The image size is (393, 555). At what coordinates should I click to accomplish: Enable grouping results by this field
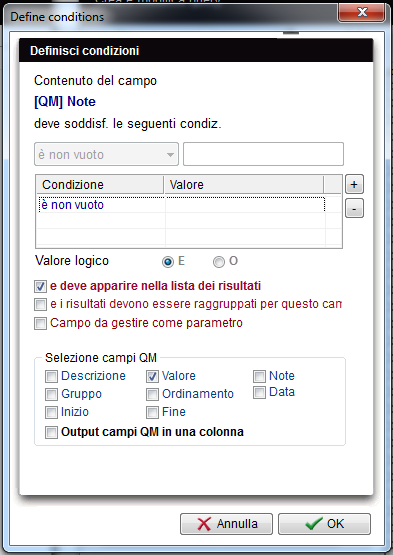(x=40, y=304)
